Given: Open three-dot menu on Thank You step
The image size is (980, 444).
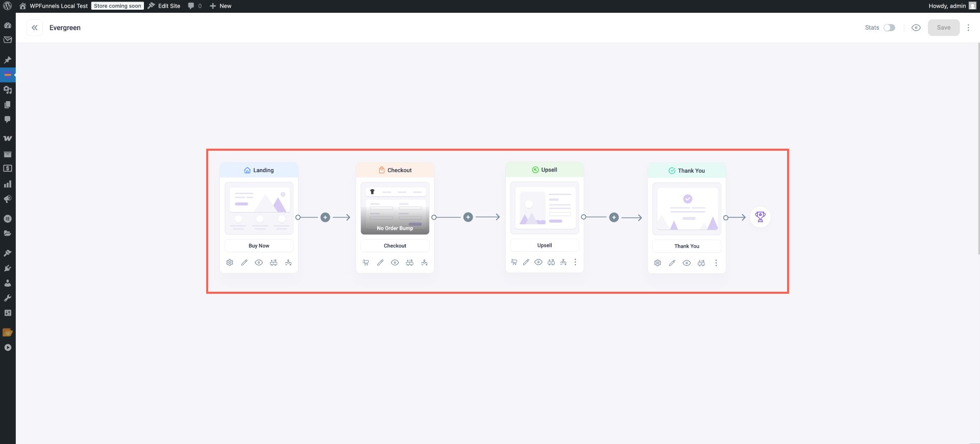Looking at the screenshot, I should [x=716, y=263].
